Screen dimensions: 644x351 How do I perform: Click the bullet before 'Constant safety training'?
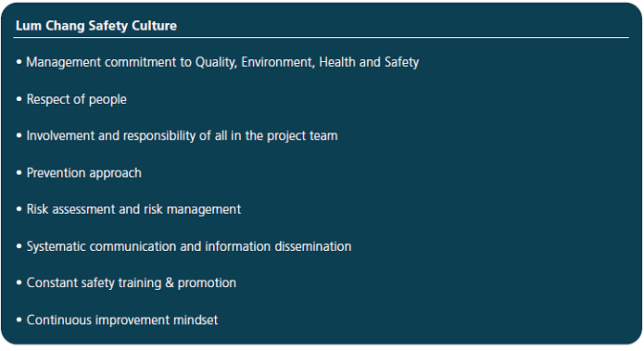[19, 282]
